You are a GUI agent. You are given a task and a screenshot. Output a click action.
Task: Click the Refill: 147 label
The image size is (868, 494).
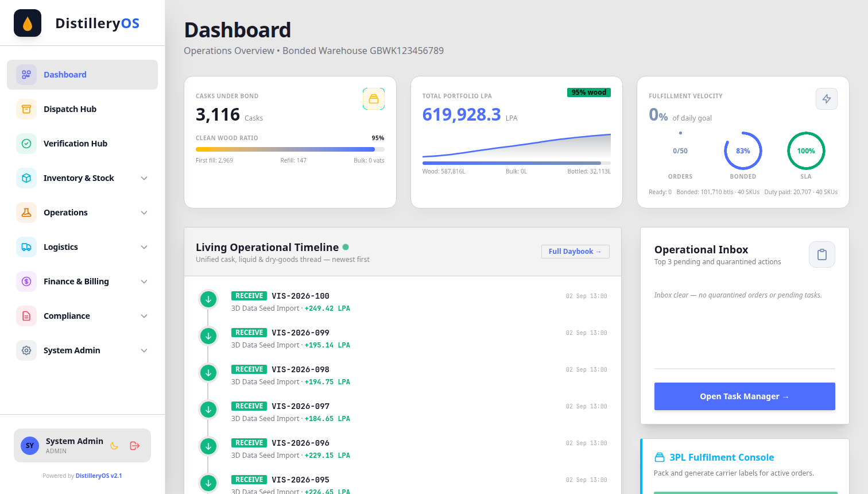tap(293, 160)
